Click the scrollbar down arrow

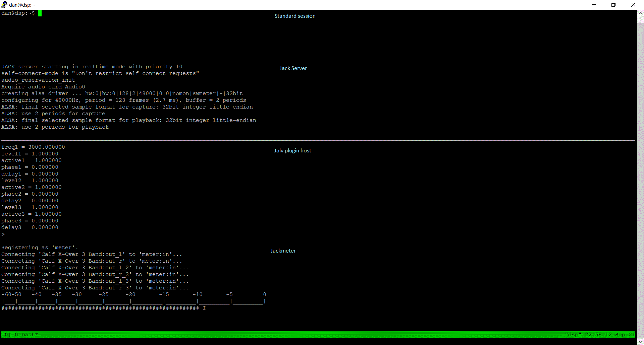[x=640, y=341]
